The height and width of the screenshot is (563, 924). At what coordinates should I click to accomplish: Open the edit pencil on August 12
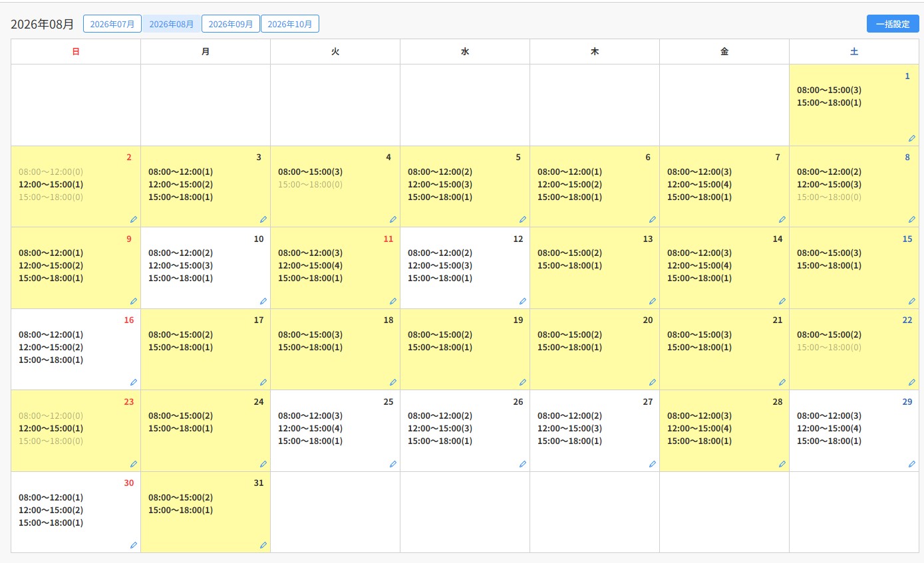click(523, 301)
